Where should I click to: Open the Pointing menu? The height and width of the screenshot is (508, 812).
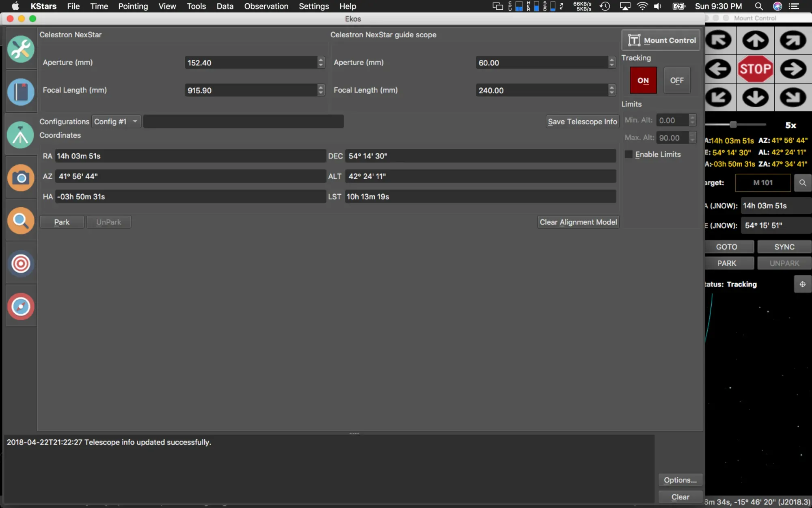pos(133,6)
